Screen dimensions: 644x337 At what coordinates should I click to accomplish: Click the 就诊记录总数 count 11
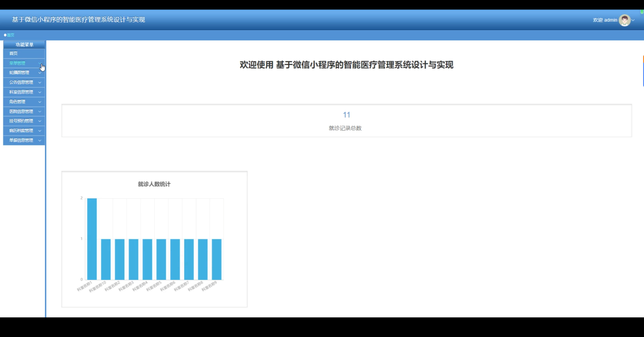(346, 115)
